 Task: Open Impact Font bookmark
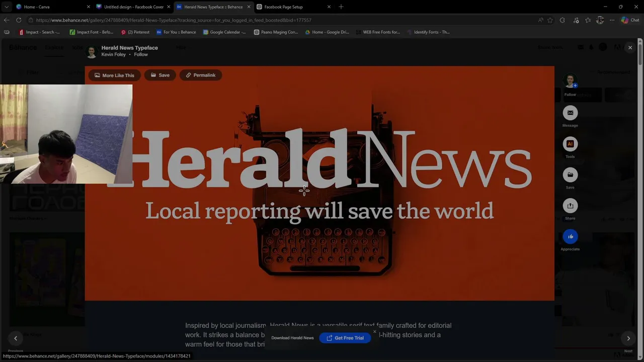pyautogui.click(x=92, y=32)
